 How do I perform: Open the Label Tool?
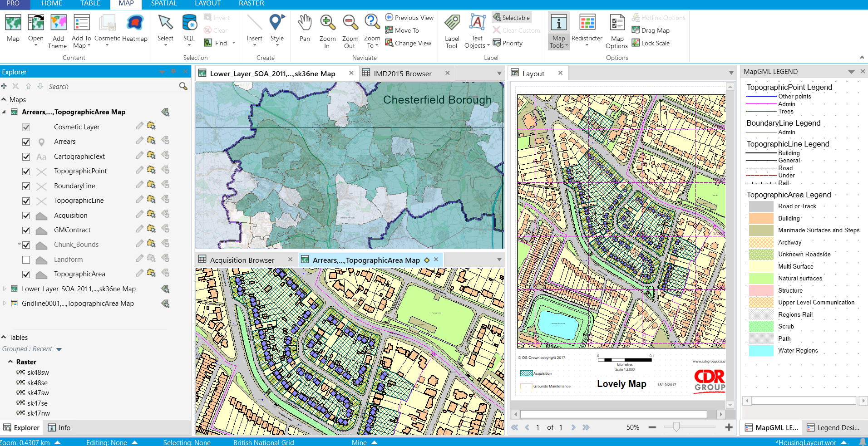(452, 31)
